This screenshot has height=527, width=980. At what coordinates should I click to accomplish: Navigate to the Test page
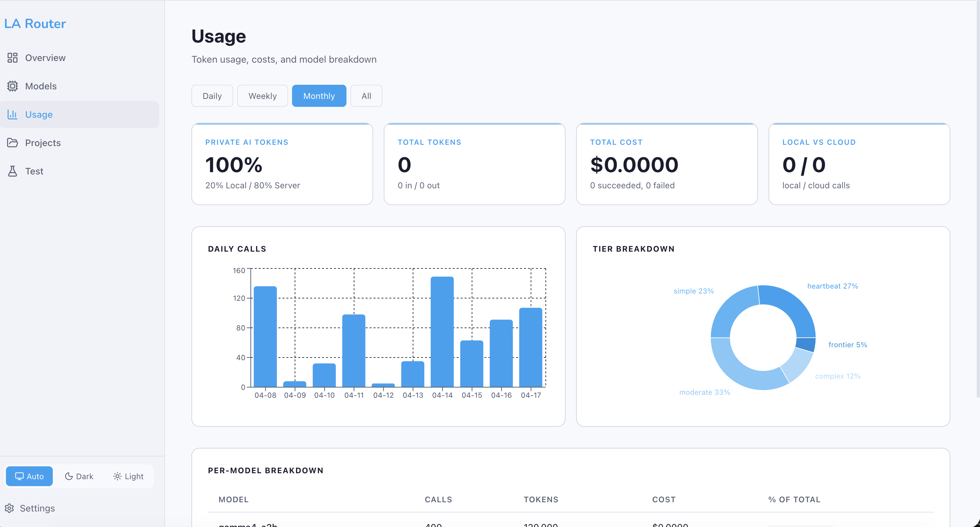(80, 171)
